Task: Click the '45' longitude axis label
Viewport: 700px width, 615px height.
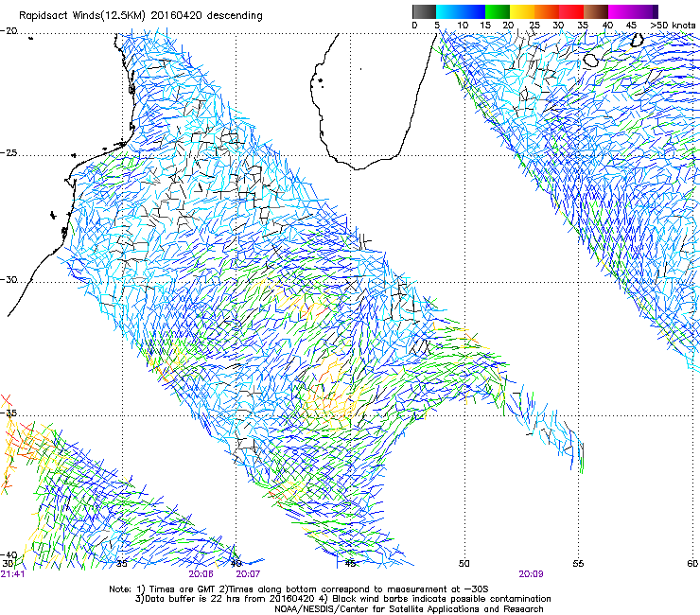Action: point(350,564)
